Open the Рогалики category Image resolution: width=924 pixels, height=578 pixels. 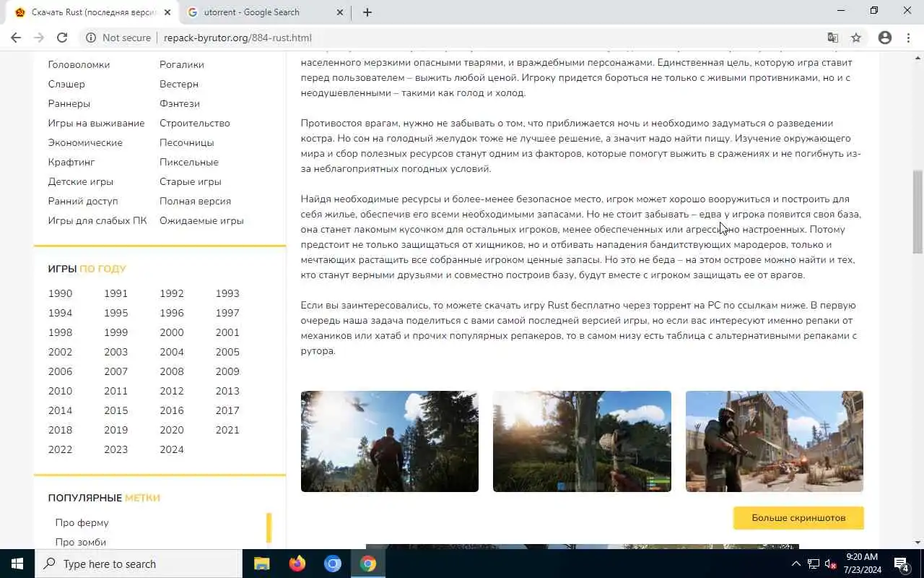pyautogui.click(x=182, y=64)
